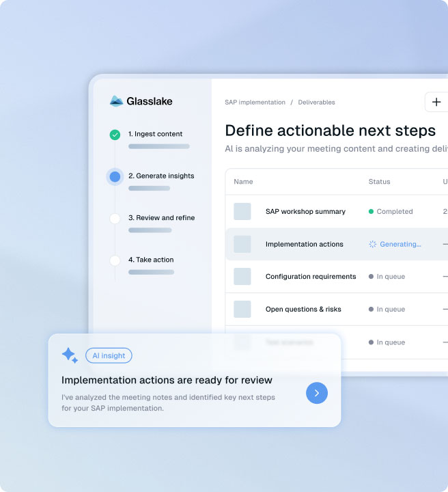
Task: Click SAP workshop summary thumbnail
Action: point(242,211)
